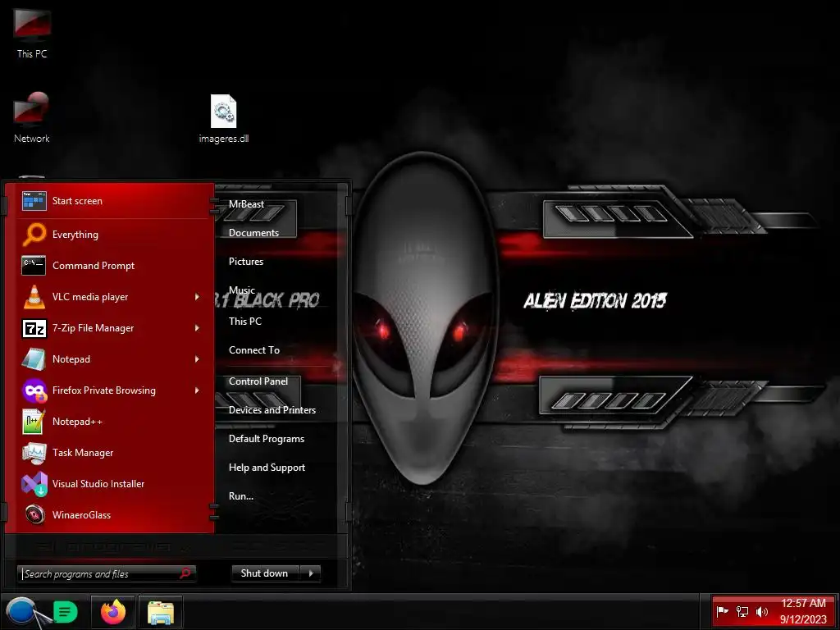Open green chat app on taskbar
This screenshot has height=630, width=840.
coord(66,612)
